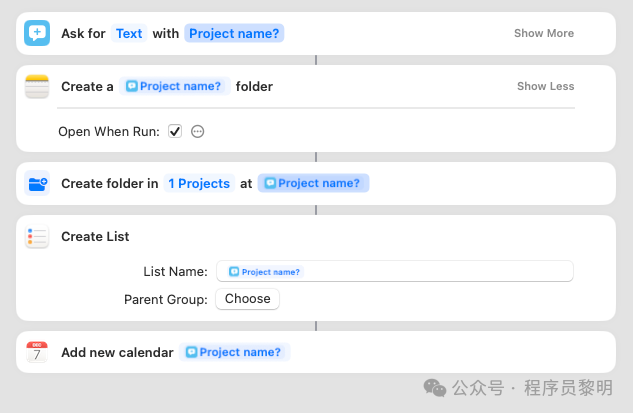Expand Ask for action with Show More
Screen dimensions: 633x413
(544, 33)
